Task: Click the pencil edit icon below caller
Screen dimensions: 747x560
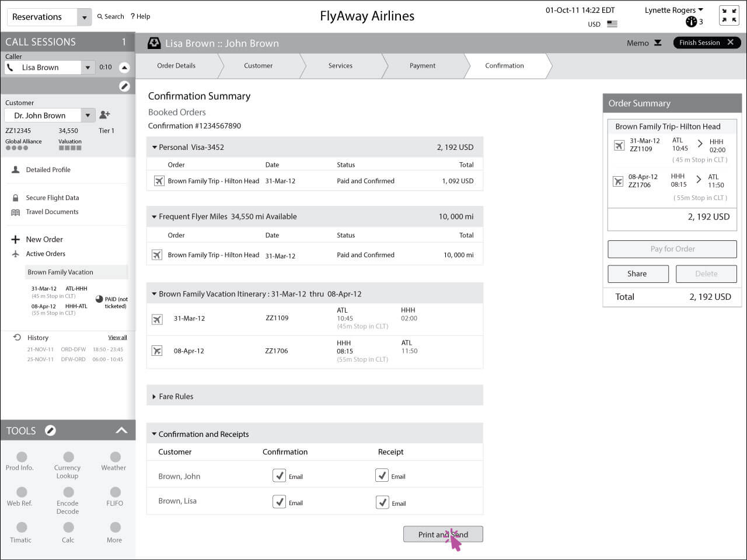Action: coord(124,86)
